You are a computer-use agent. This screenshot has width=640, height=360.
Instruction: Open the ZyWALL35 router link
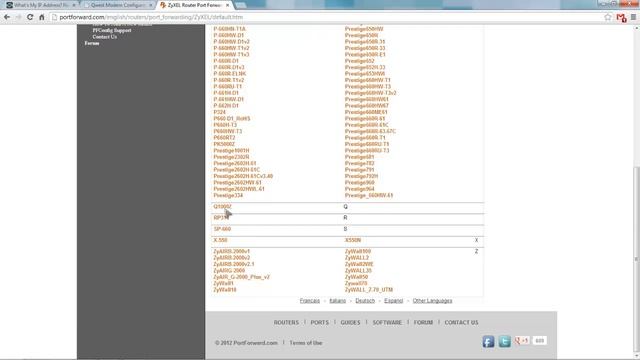pos(358,271)
